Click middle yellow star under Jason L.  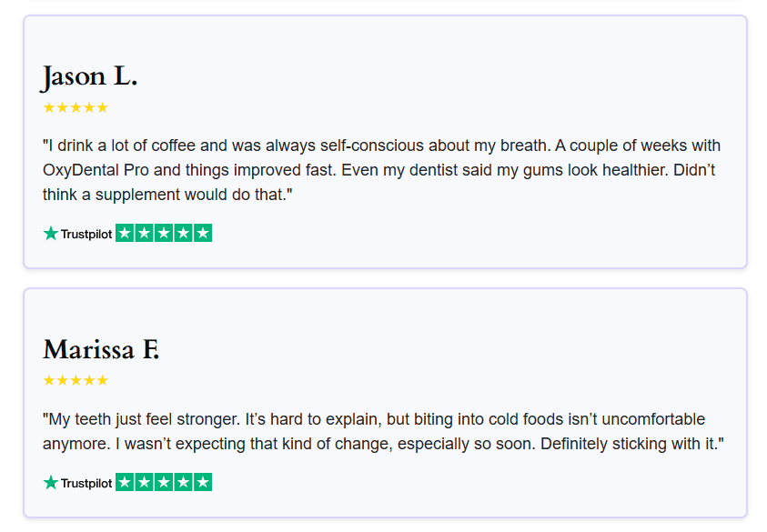[x=76, y=107]
